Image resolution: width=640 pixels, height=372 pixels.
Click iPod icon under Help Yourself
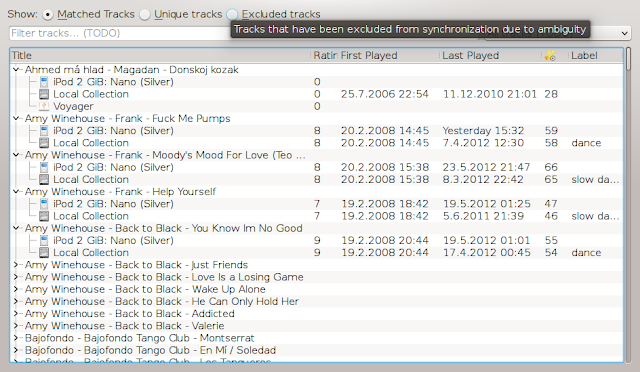[x=44, y=204]
